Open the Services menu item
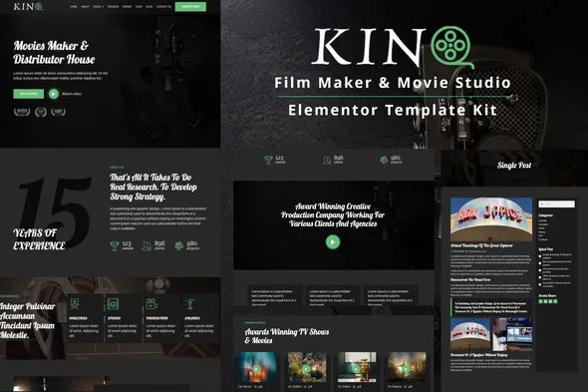The image size is (588, 392). coord(114,6)
